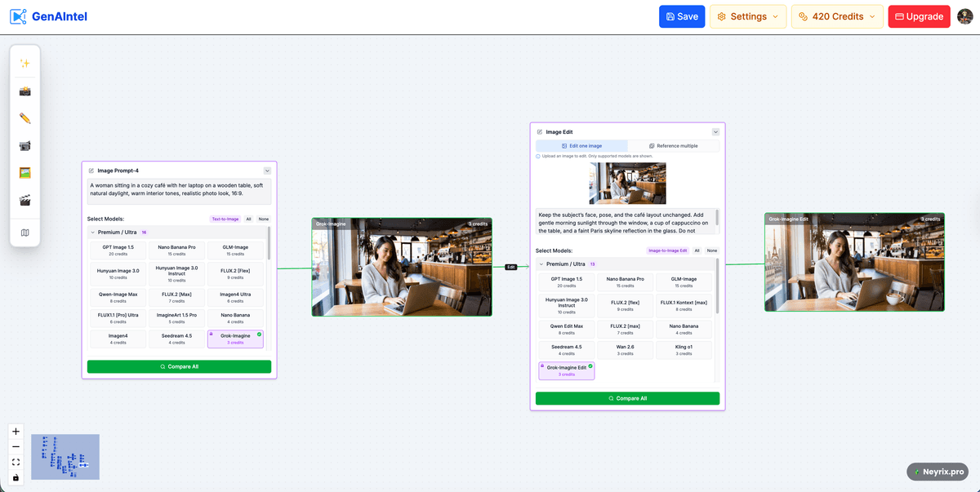This screenshot has height=492, width=980.
Task: Open the user profile avatar
Action: tap(964, 16)
